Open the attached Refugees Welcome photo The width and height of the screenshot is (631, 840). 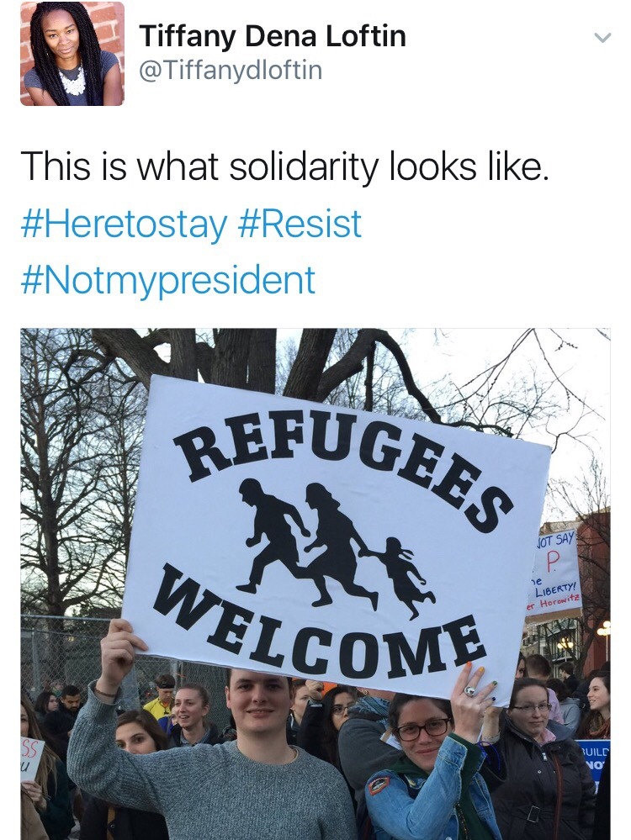coord(315,584)
